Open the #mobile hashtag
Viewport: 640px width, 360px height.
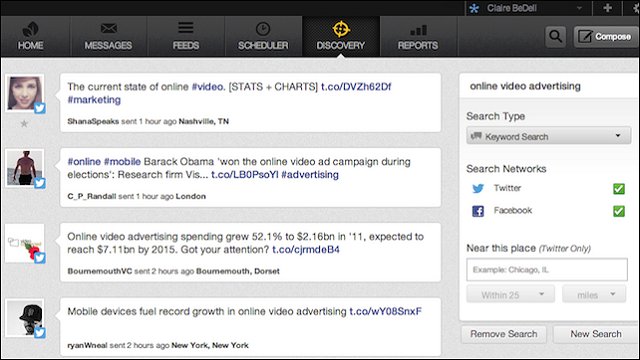(x=122, y=162)
